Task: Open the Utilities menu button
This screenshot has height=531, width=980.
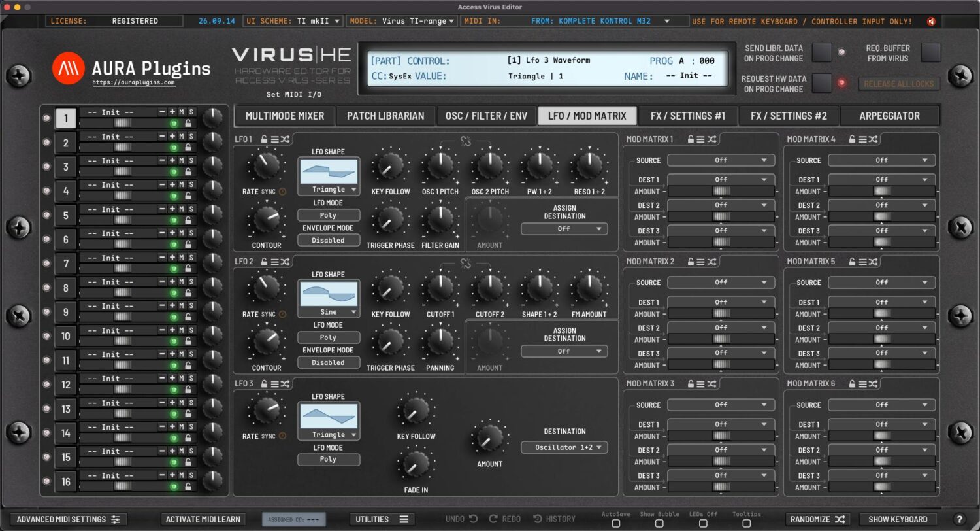Action: coord(382,519)
